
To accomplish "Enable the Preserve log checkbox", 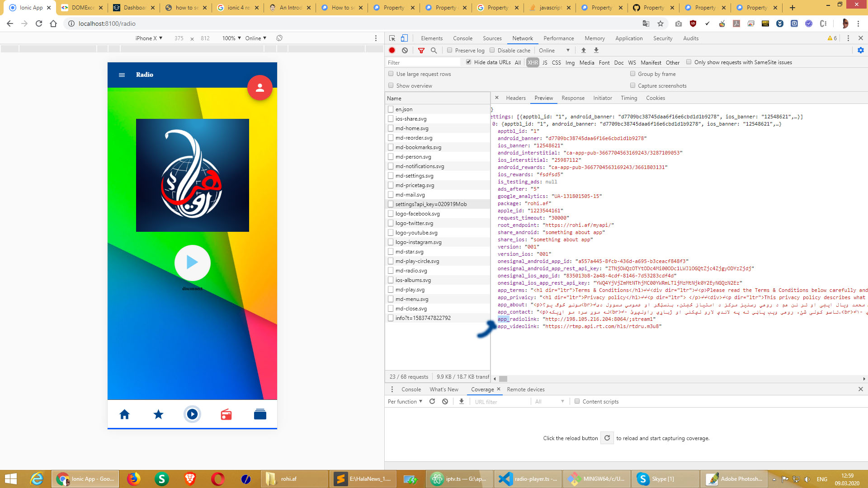I will click(x=450, y=50).
